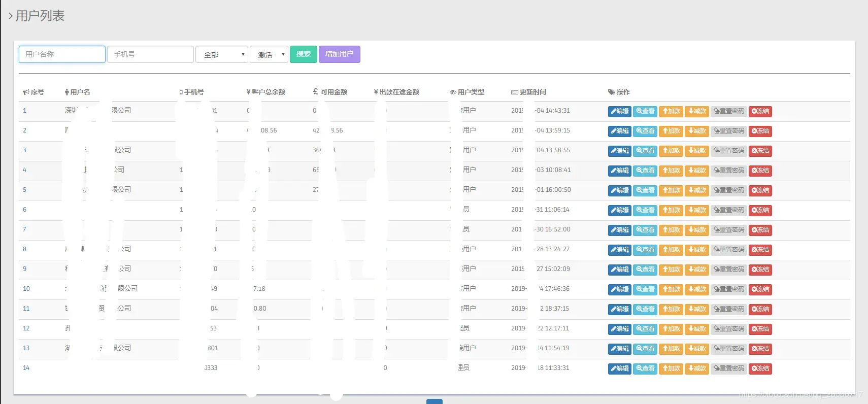868x404 pixels.
Task: Click the 出款在途金额 column header
Action: [x=396, y=92]
